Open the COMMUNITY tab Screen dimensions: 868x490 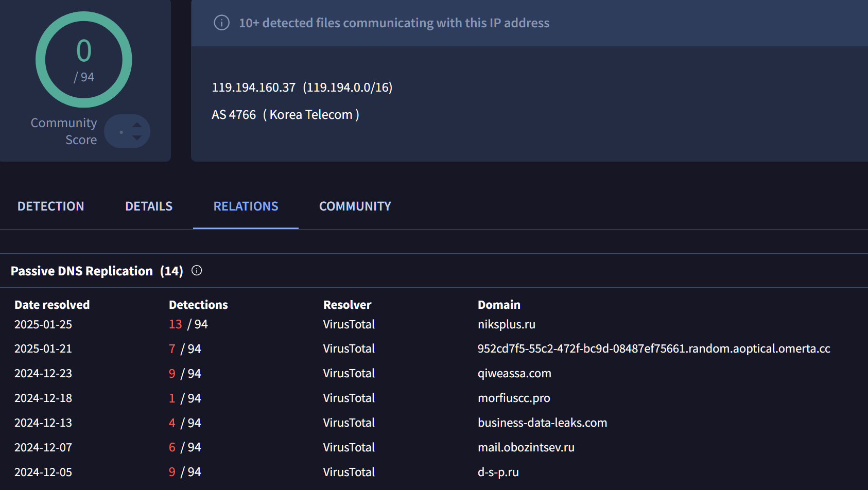point(355,206)
